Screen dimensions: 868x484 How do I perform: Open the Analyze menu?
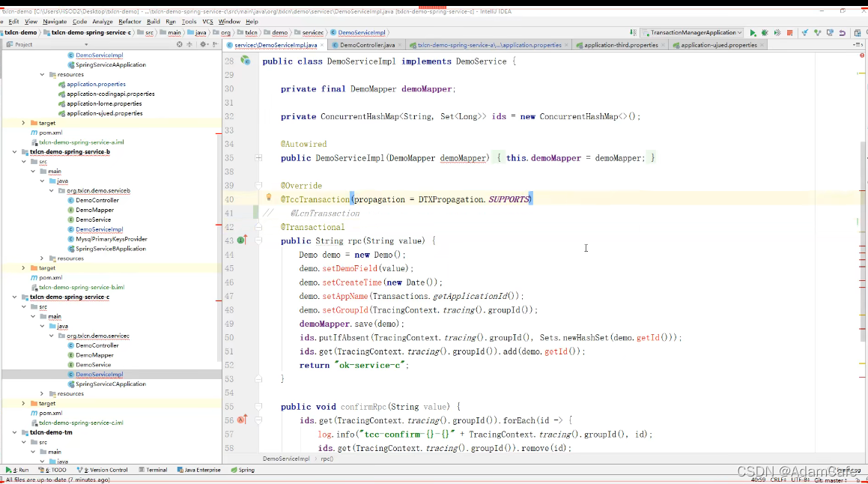click(103, 22)
